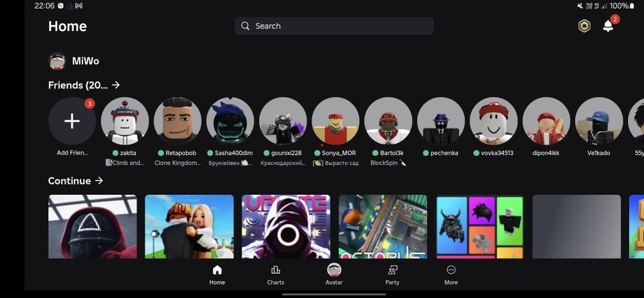Open Sonya_MOR's avatar
The height and width of the screenshot is (298, 644).
click(336, 121)
